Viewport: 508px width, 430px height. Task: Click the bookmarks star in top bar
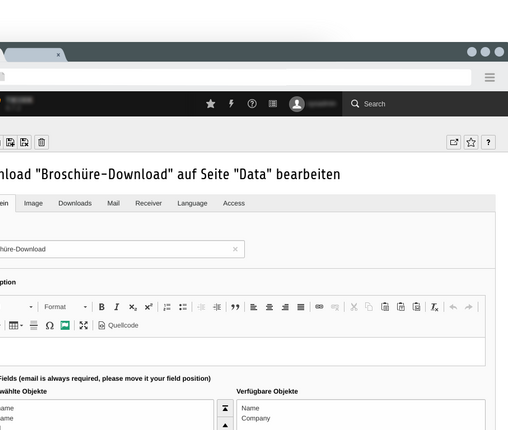(x=210, y=104)
